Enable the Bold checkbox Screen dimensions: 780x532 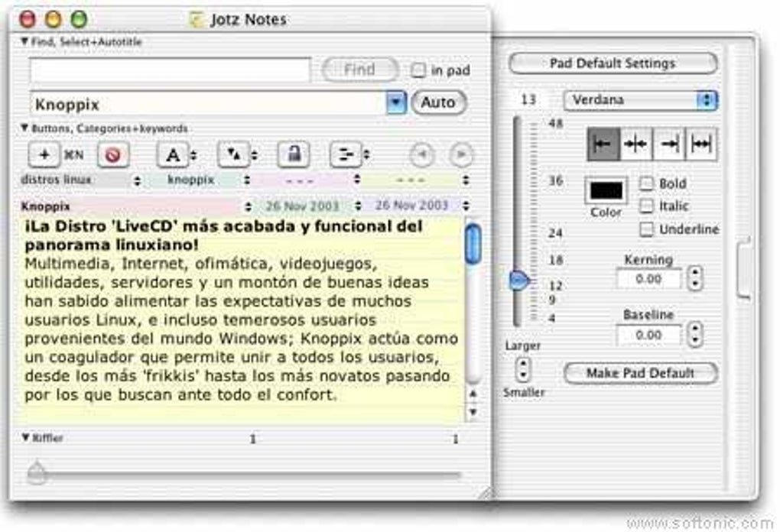[646, 183]
